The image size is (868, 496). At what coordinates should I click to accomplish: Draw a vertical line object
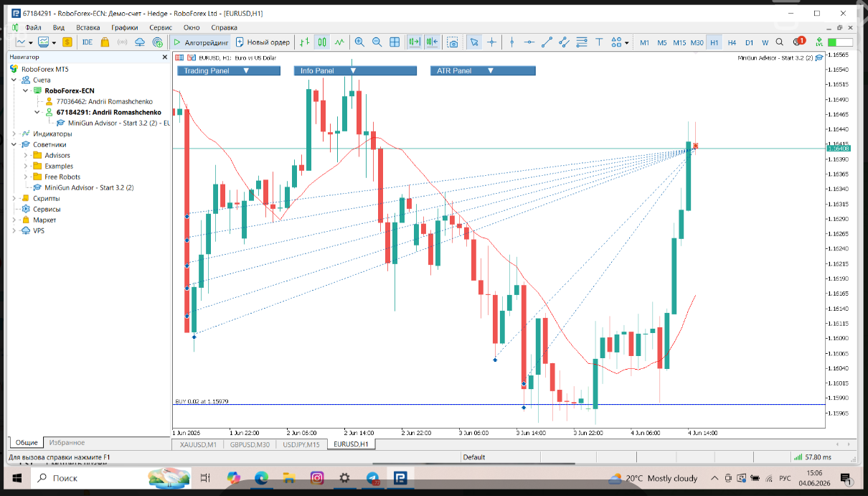[511, 42]
